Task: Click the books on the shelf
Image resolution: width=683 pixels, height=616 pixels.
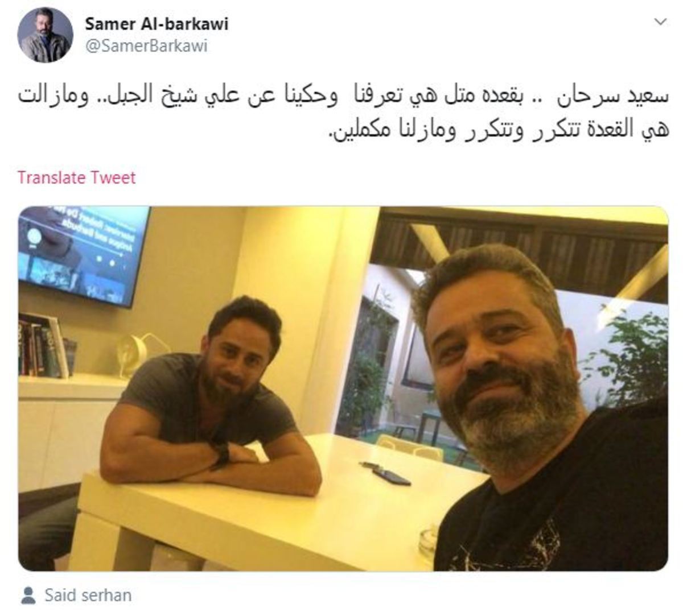Action: pos(46,347)
